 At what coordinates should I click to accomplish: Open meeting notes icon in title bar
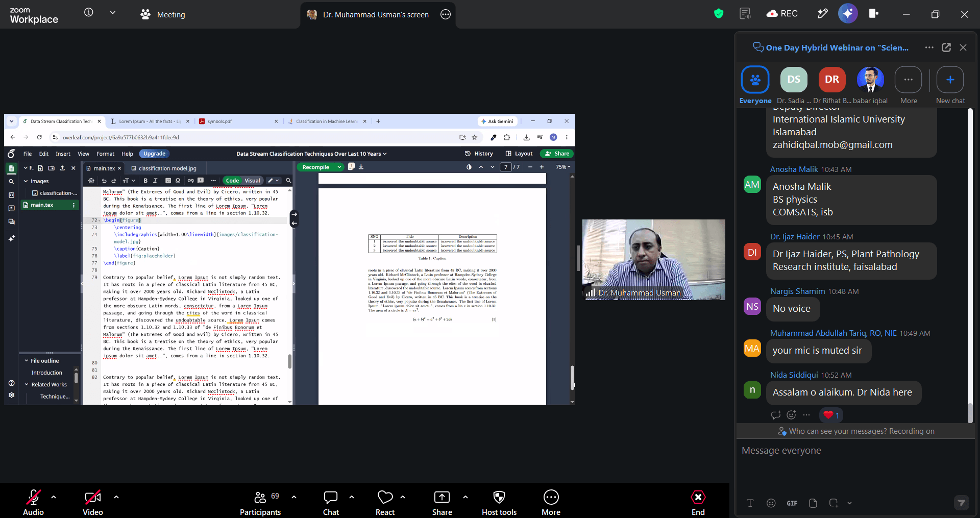click(x=745, y=14)
